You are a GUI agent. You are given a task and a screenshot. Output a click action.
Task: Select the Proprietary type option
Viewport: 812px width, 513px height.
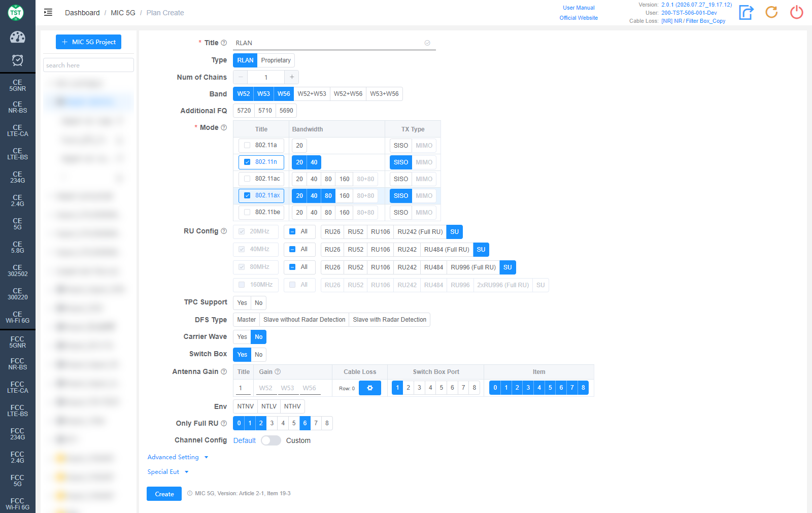click(x=276, y=60)
